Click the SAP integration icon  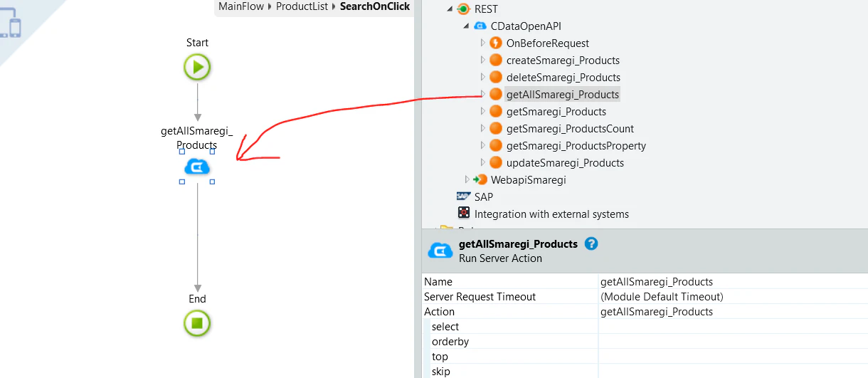(x=463, y=196)
